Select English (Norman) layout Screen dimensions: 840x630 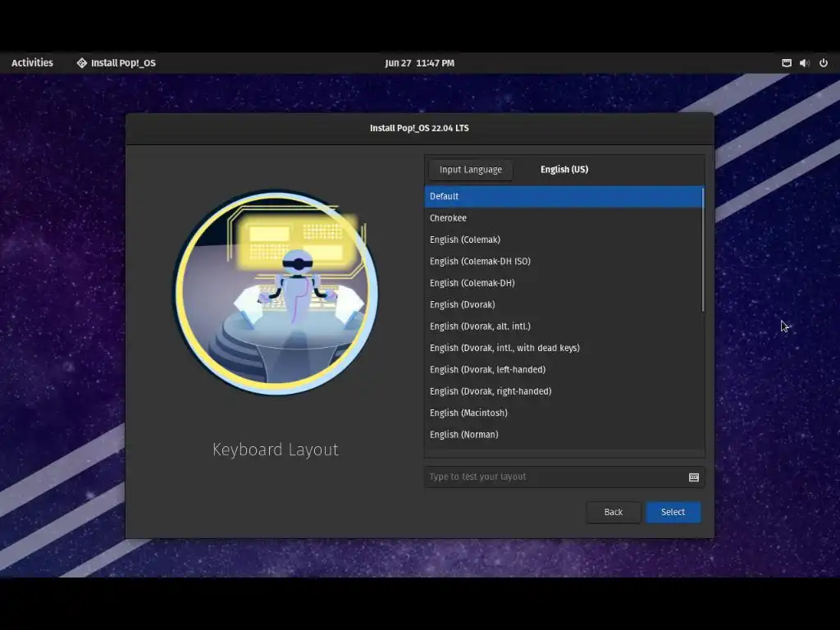pos(564,435)
